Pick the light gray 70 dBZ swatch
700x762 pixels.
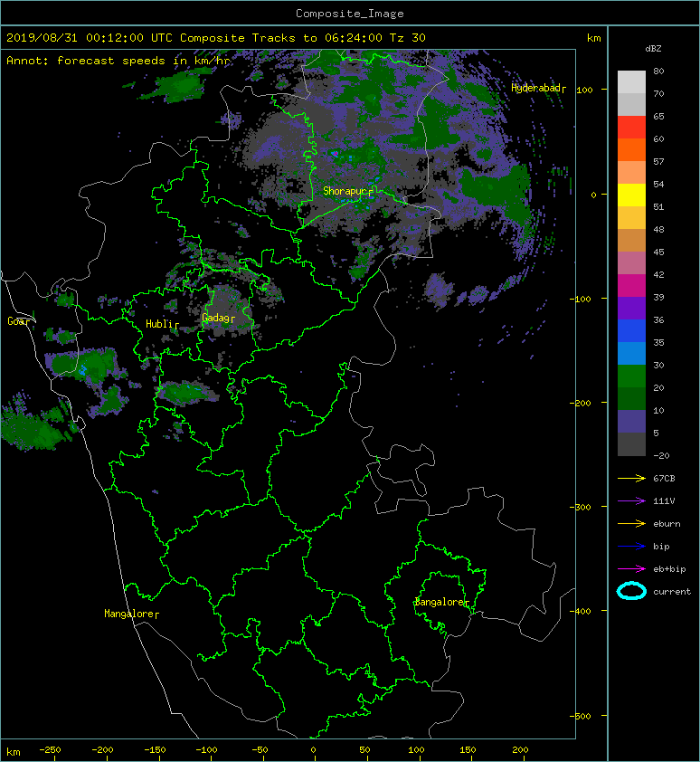pos(631,104)
